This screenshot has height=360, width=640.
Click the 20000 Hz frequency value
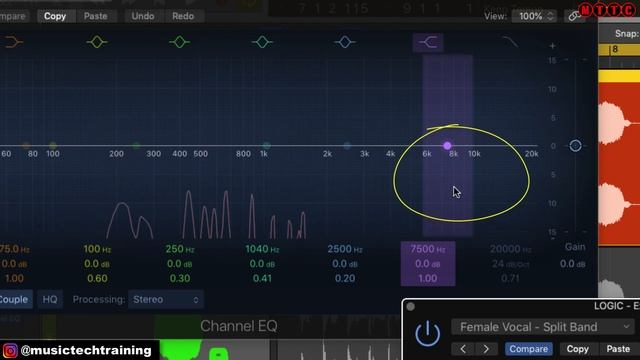point(510,249)
